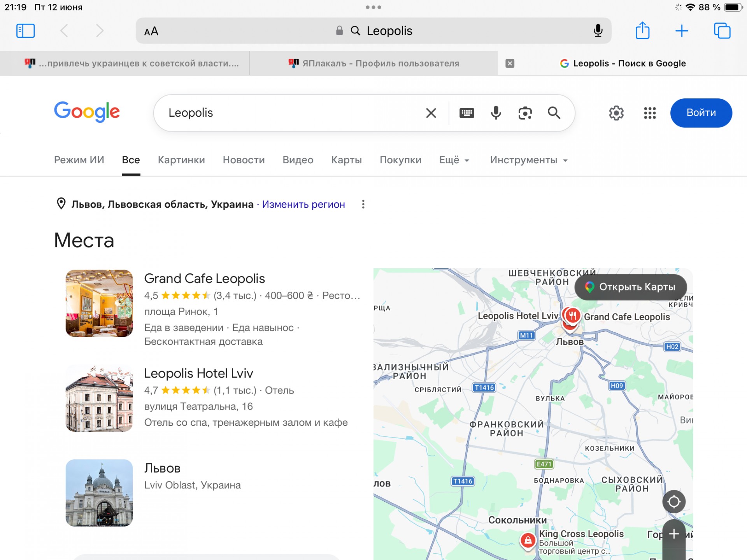Open the Режим ИИ search mode

coord(79,160)
